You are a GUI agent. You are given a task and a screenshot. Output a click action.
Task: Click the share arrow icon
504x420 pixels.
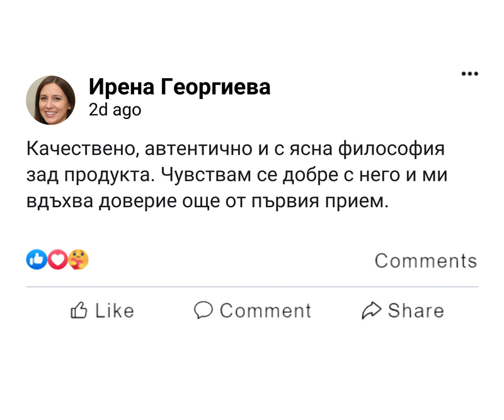click(372, 310)
